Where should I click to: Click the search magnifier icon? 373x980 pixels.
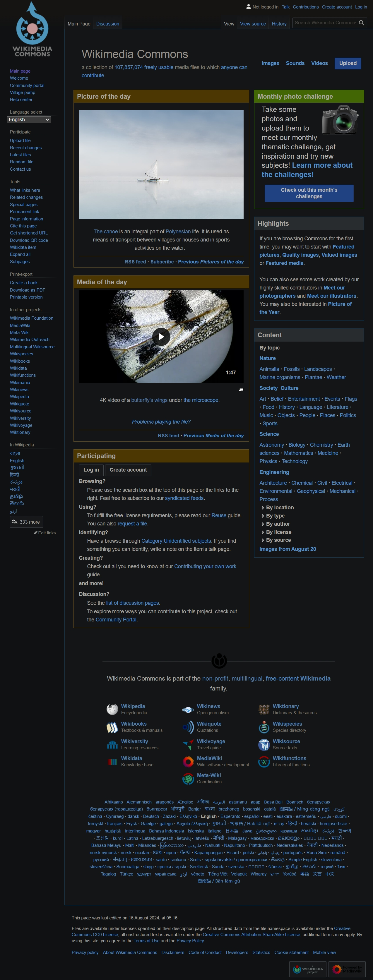pos(361,23)
